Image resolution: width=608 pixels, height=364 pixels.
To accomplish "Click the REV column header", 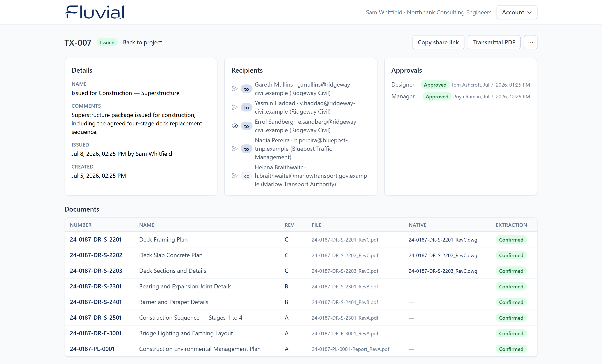I will pos(289,225).
